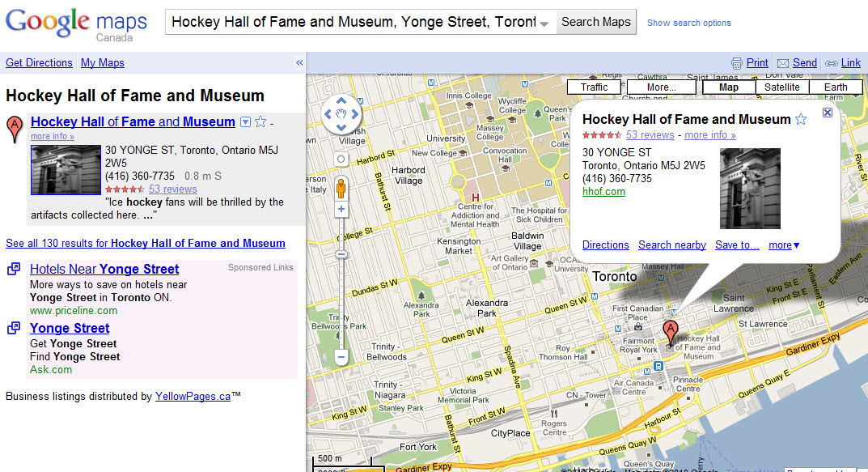Open the listing options dropdown arrow
This screenshot has width=868, height=472.
click(245, 122)
